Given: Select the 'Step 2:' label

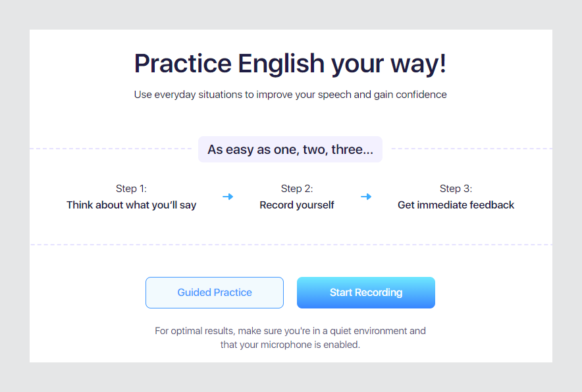Looking at the screenshot, I should point(297,188).
